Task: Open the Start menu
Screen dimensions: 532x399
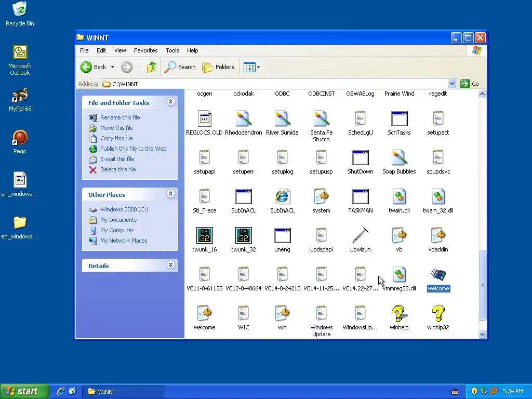Action: pos(24,392)
